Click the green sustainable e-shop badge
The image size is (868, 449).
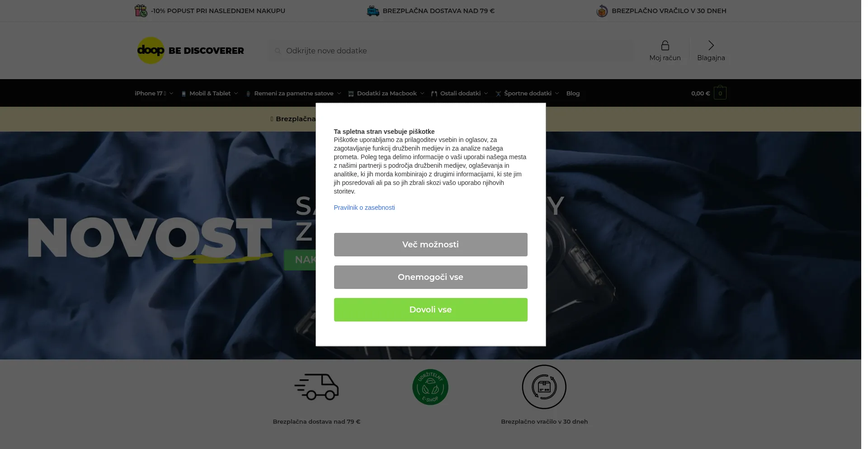tap(430, 387)
